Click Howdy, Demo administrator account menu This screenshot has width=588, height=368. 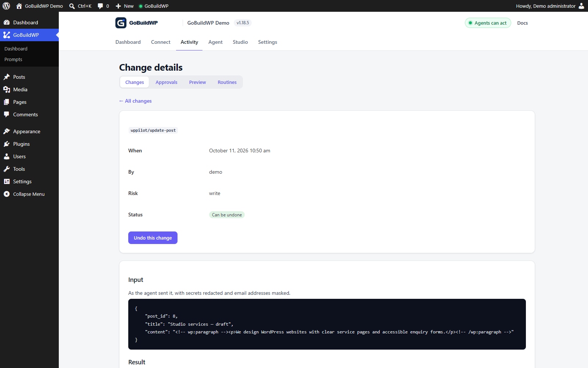coord(550,6)
